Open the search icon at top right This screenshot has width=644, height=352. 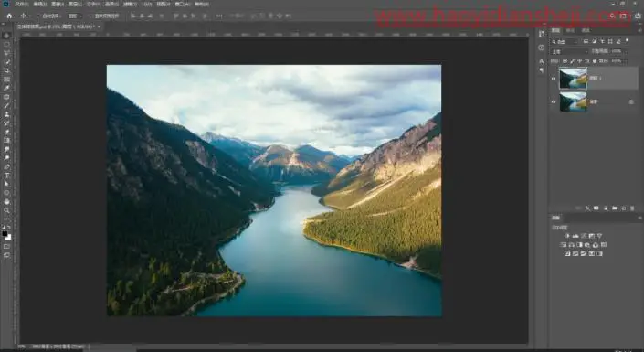(612, 16)
